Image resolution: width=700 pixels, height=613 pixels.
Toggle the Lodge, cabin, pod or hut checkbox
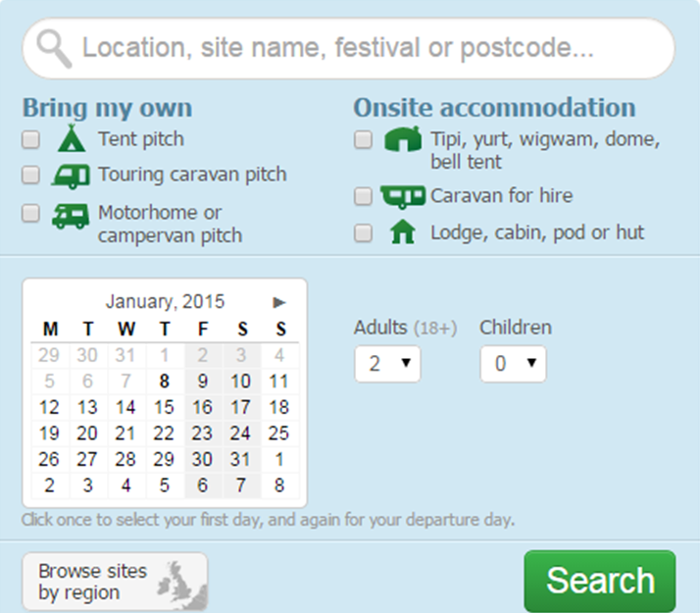point(364,232)
